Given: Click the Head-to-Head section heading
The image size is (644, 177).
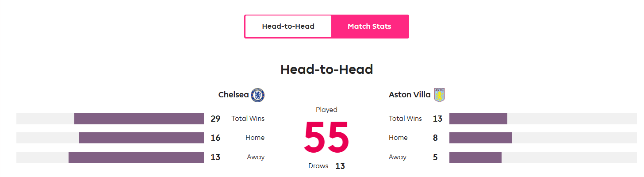Looking at the screenshot, I should pyautogui.click(x=326, y=69).
